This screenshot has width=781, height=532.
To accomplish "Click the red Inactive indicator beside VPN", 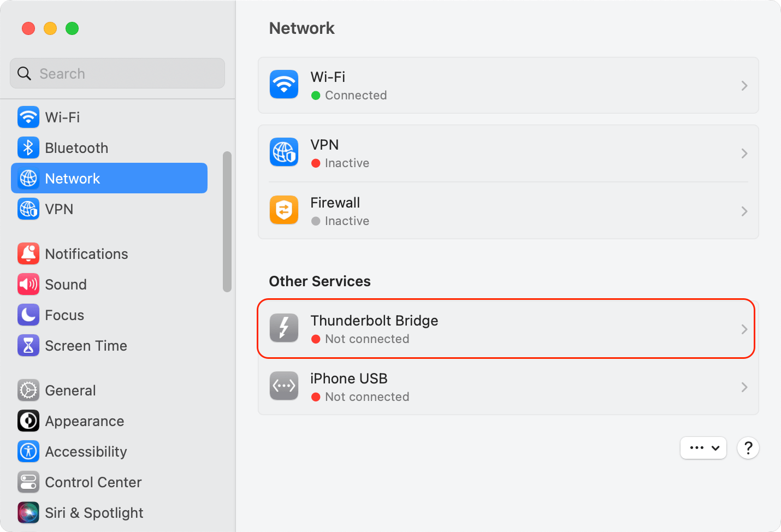I will coord(316,163).
